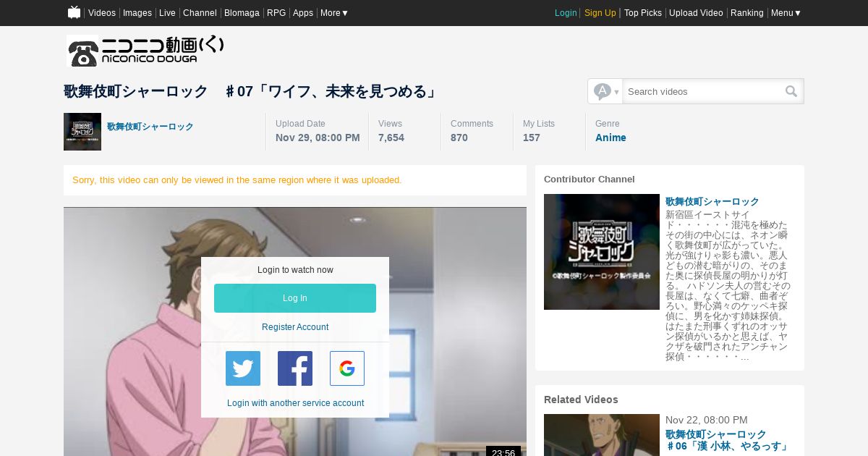Click the magnifier search icon
This screenshot has height=456, width=868.
(791, 91)
